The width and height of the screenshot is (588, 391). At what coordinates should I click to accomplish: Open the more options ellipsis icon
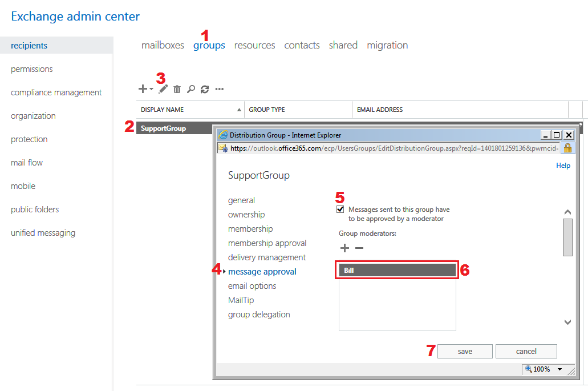click(220, 89)
